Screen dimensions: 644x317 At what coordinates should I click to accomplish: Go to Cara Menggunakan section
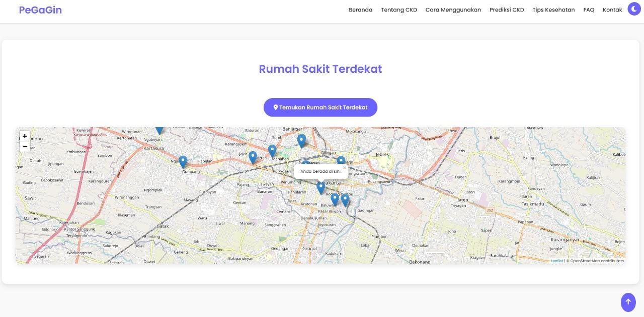[453, 10]
